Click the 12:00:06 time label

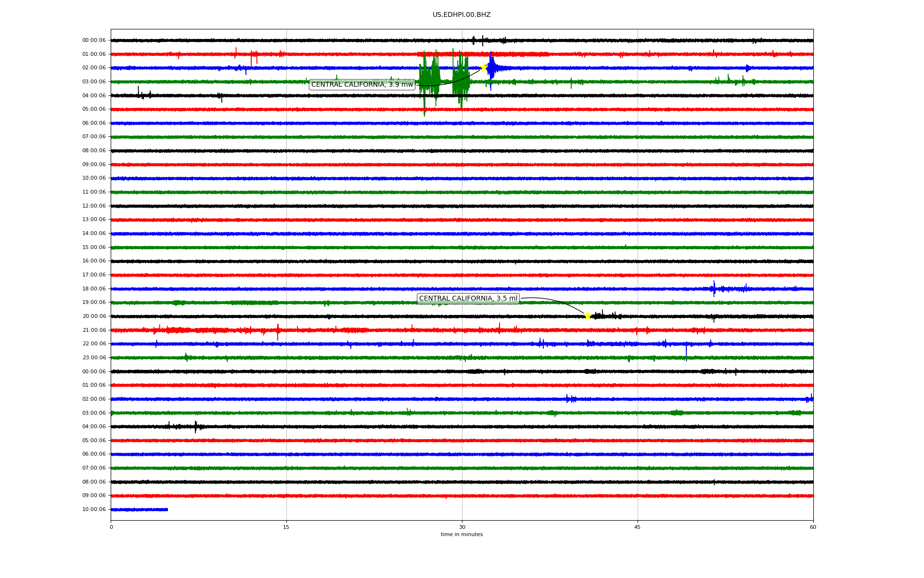[x=94, y=206]
